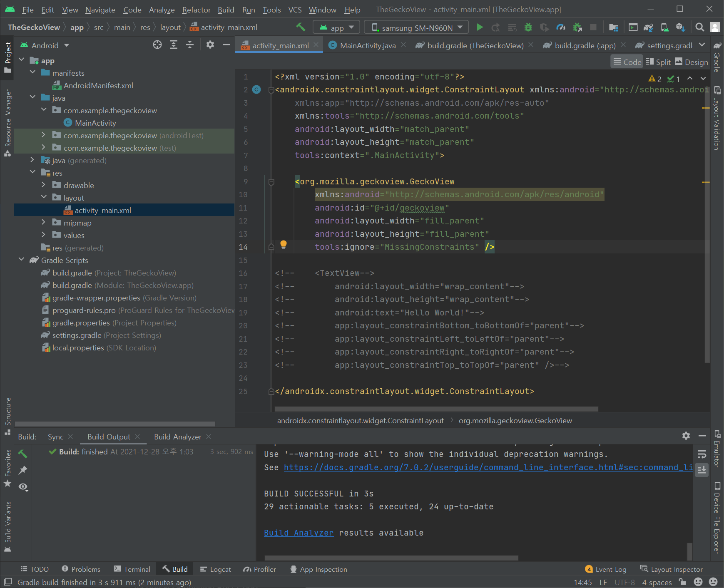Click the Search Everywhere magnifier icon

click(x=699, y=27)
